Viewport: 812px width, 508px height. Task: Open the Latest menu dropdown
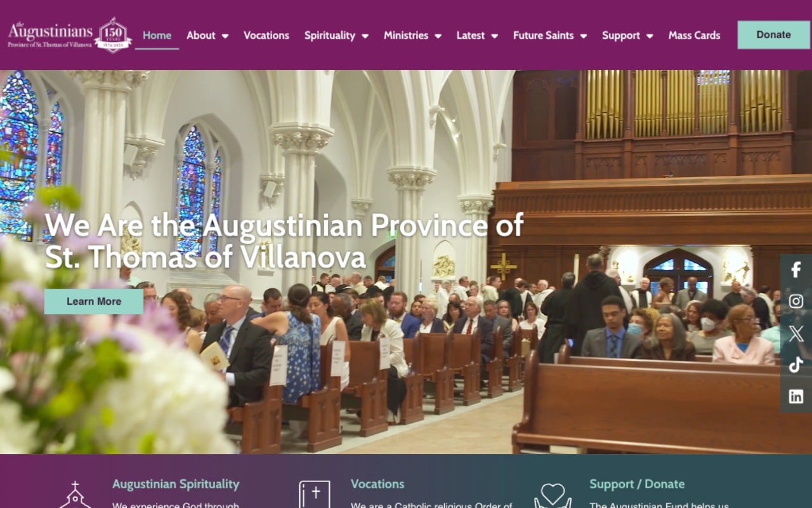point(477,36)
